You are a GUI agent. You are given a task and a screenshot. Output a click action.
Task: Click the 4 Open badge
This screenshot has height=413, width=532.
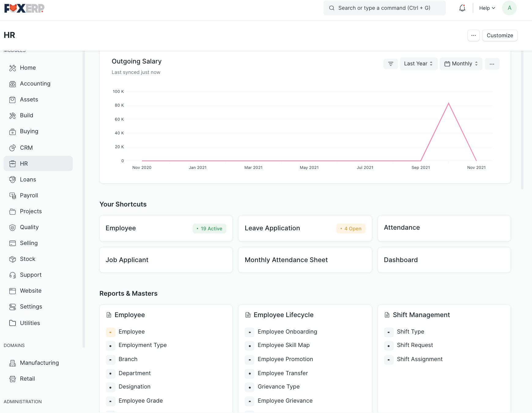pyautogui.click(x=351, y=228)
